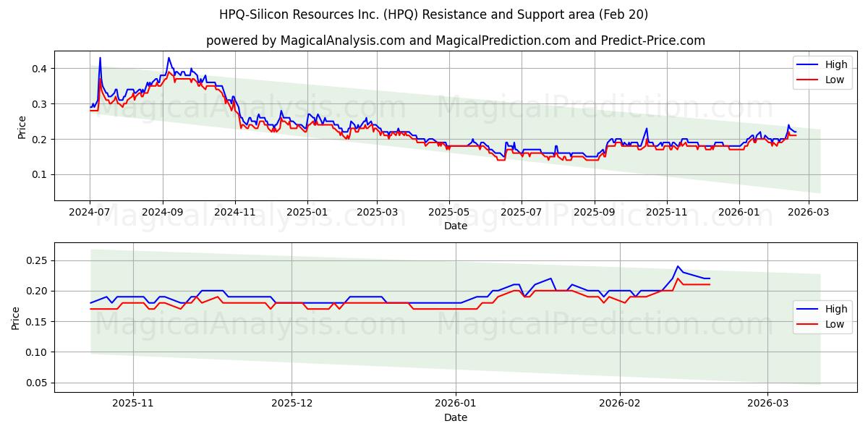Click the '0.15' price tick label
Image resolution: width=868 pixels, height=434 pixels.
pos(38,322)
